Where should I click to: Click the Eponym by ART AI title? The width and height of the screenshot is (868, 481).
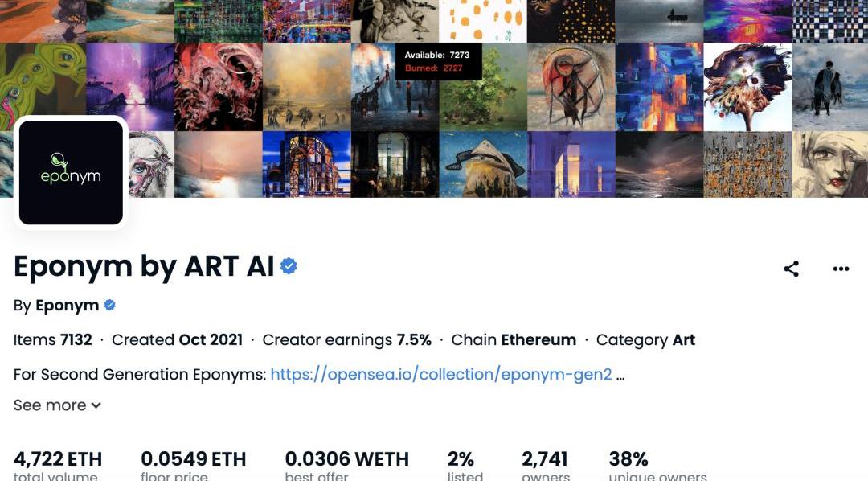pyautogui.click(x=144, y=266)
